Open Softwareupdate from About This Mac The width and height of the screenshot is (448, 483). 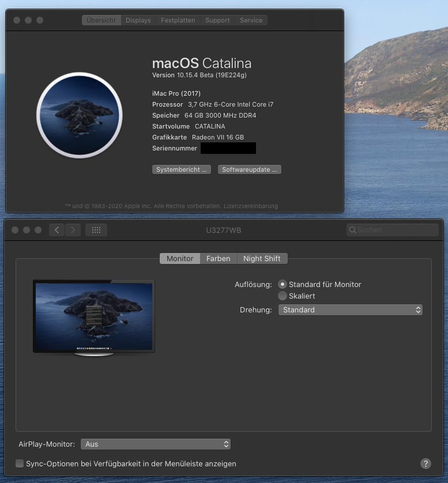click(250, 169)
